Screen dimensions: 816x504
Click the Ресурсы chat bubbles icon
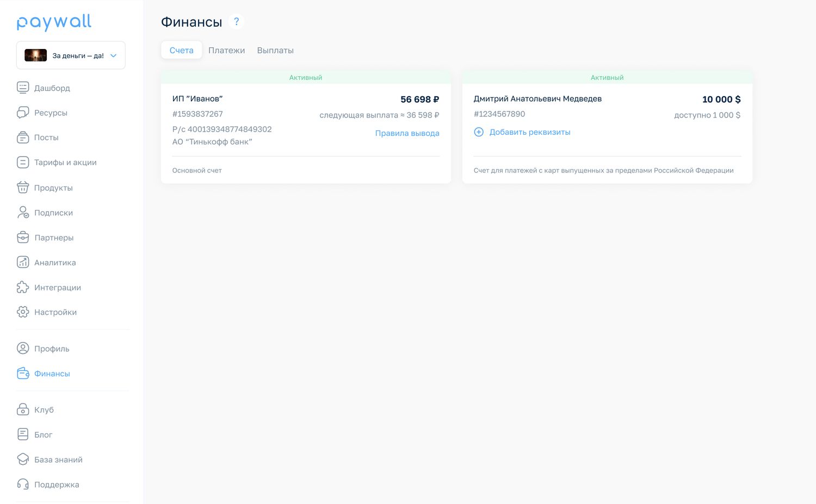pos(23,113)
